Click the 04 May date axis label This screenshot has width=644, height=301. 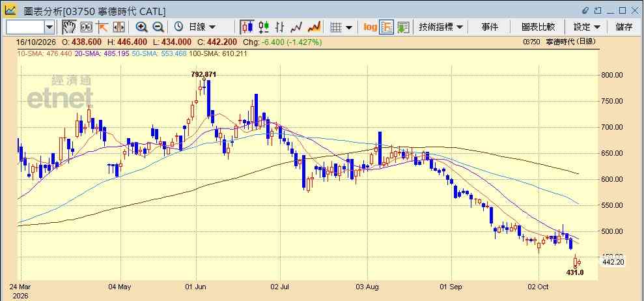click(x=120, y=286)
